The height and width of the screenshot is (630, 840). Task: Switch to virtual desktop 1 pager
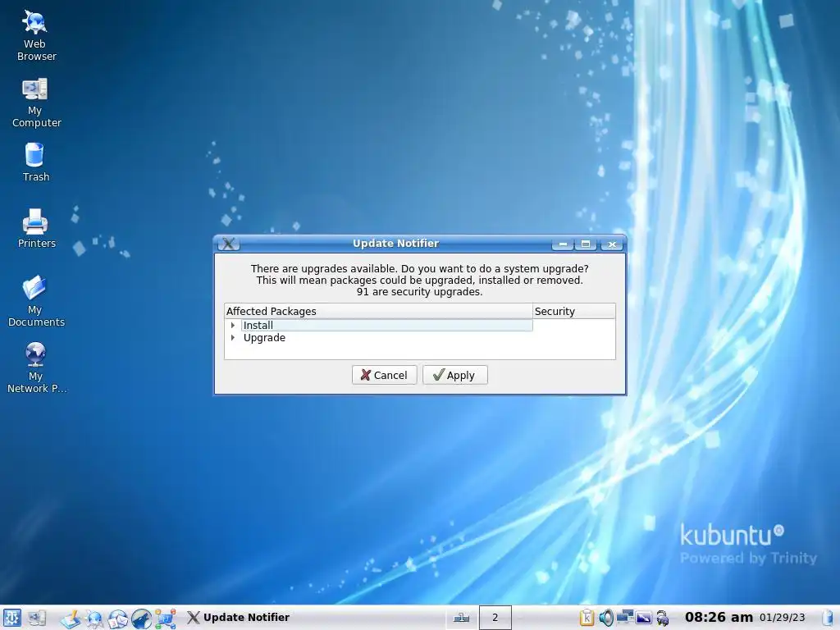461,618
